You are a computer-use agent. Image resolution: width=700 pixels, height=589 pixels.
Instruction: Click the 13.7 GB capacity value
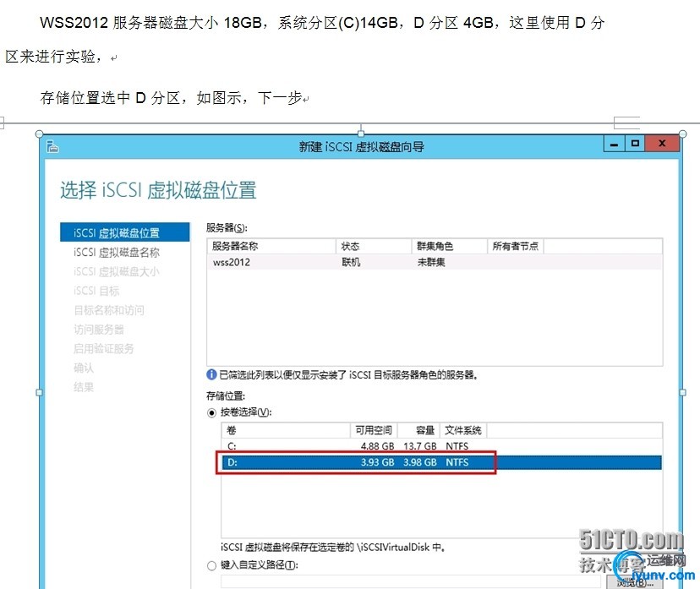[419, 446]
